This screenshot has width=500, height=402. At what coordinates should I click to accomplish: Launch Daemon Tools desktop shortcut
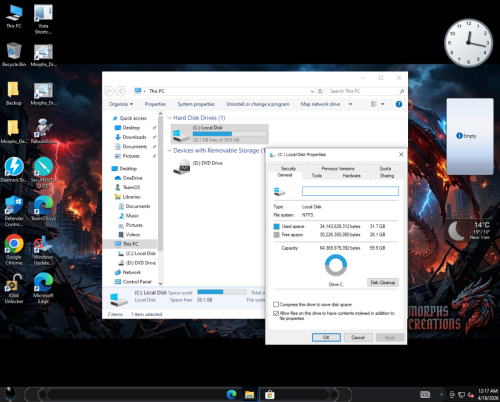click(x=14, y=170)
